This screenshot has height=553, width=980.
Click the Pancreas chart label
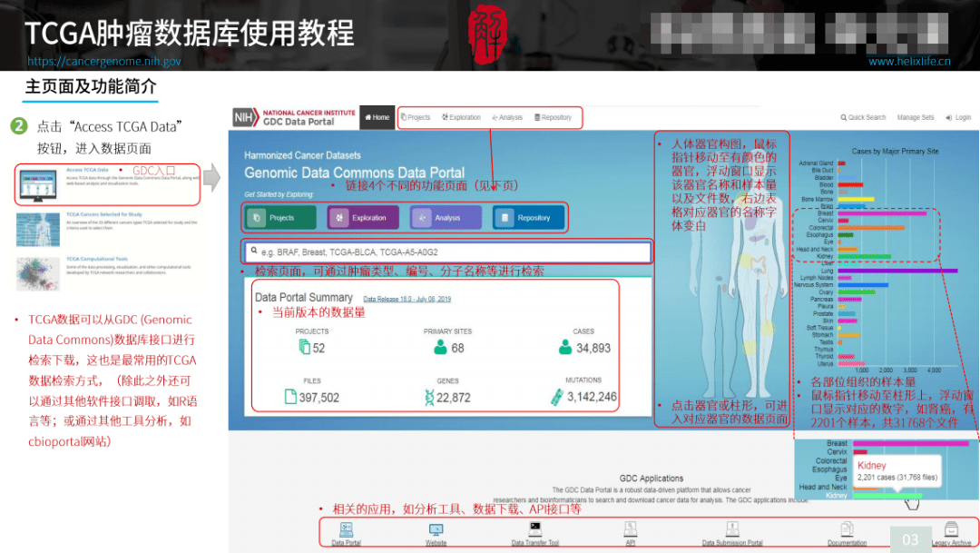click(x=820, y=299)
